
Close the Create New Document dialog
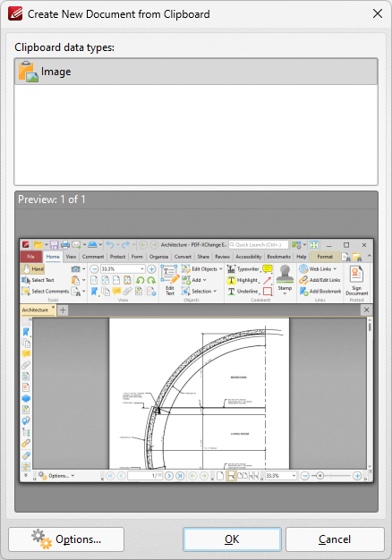click(378, 14)
